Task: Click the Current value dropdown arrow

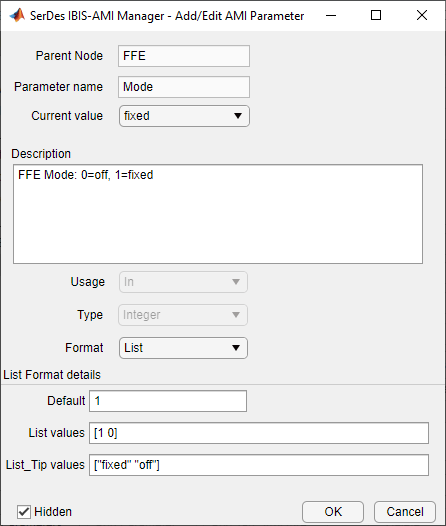Action: (x=238, y=116)
